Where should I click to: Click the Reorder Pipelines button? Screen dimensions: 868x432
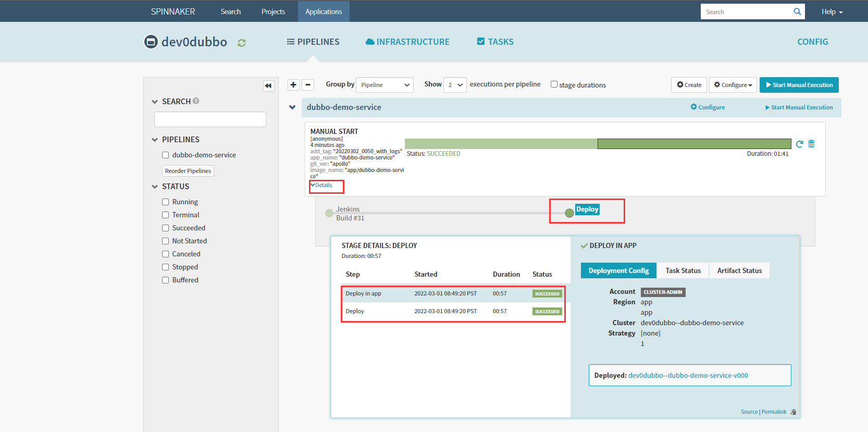pyautogui.click(x=188, y=171)
